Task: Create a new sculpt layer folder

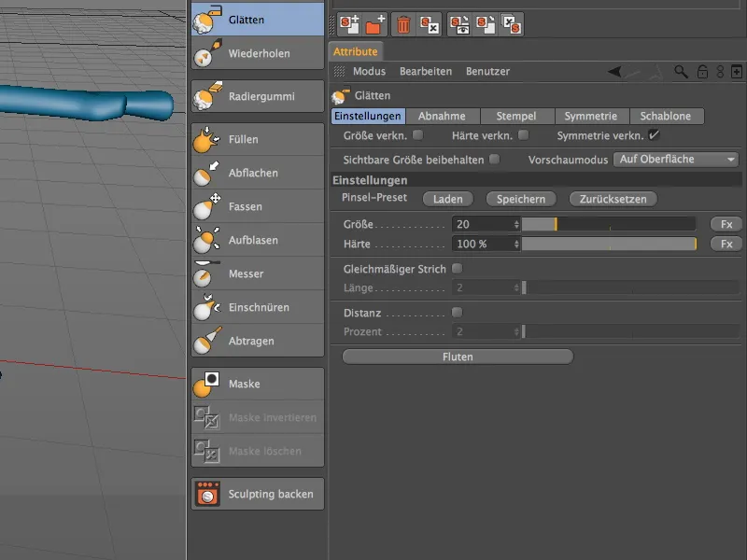Action: point(375,24)
